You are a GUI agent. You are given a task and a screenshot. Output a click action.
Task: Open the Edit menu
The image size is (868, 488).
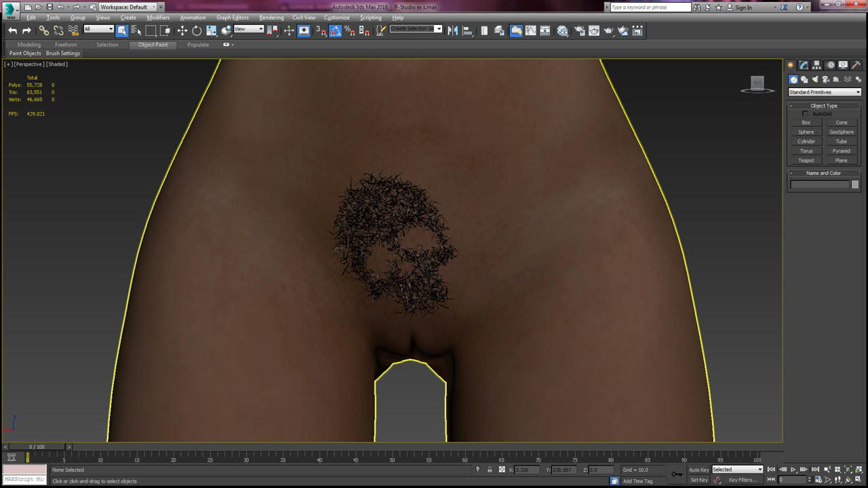point(31,18)
